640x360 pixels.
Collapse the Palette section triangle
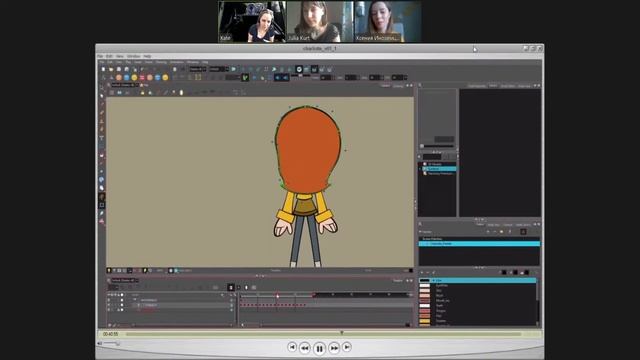pyautogui.click(x=421, y=232)
